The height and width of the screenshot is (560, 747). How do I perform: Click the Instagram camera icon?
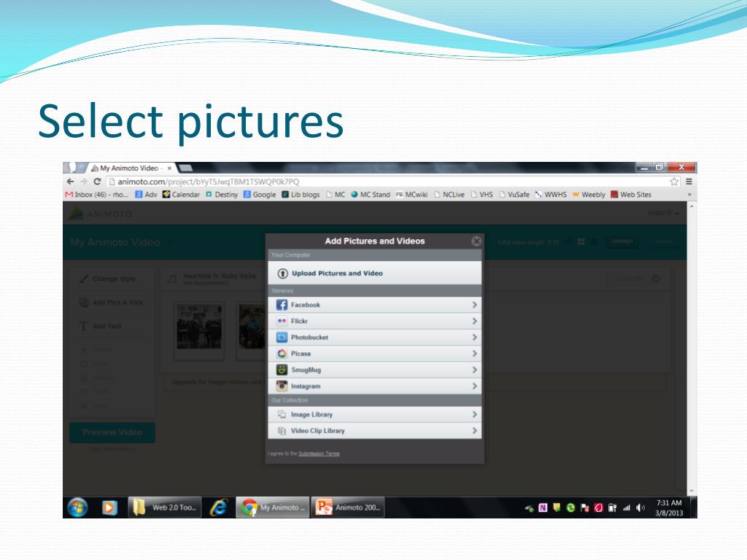click(282, 386)
